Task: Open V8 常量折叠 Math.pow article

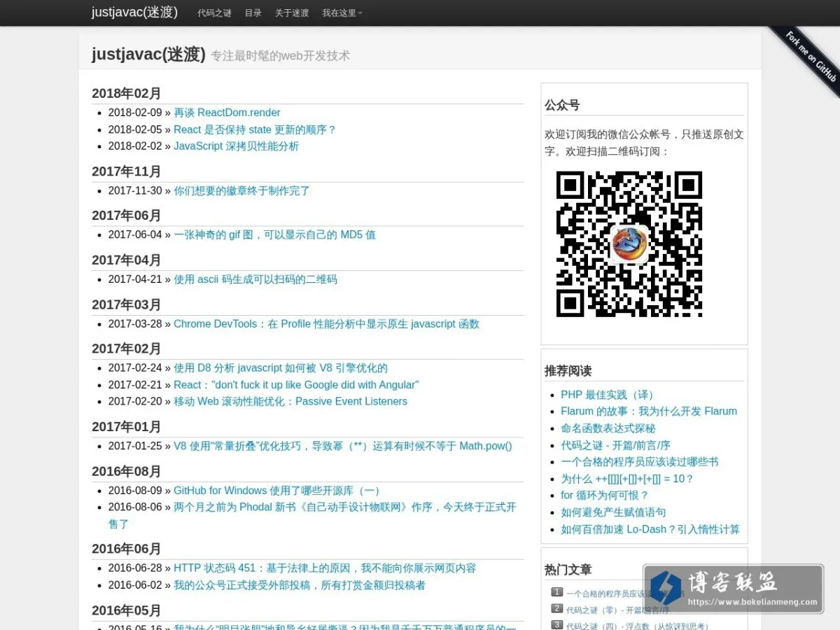Action: coord(343,446)
